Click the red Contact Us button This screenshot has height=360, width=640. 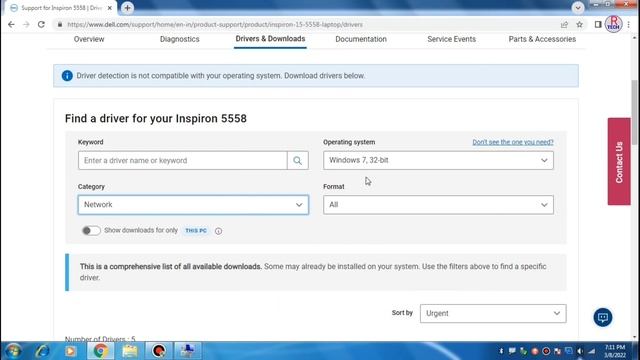tap(619, 162)
